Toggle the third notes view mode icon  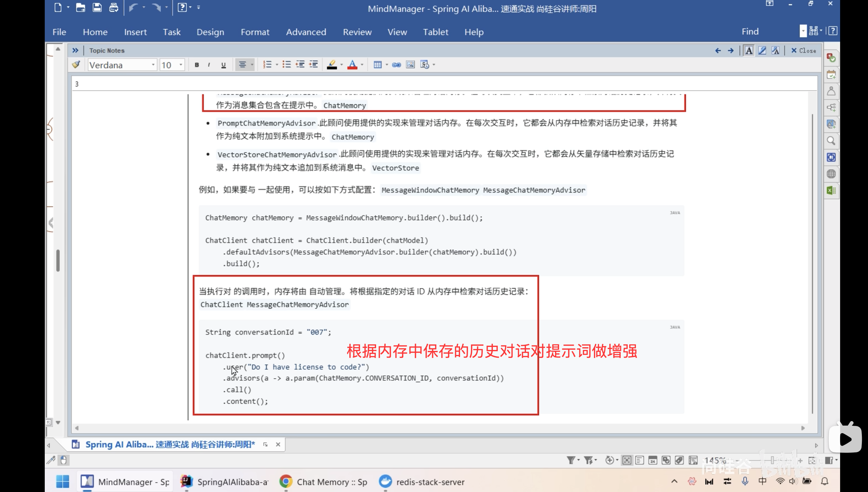point(775,51)
